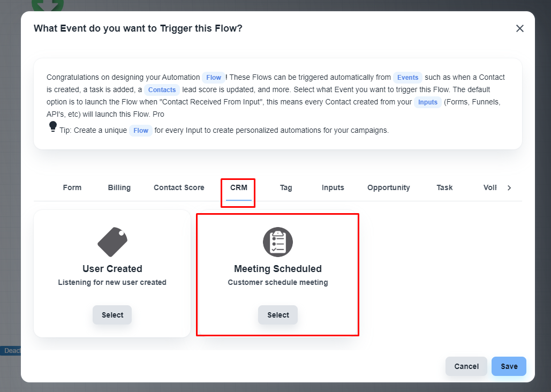Click the Events badge in description
Image resolution: width=551 pixels, height=392 pixels.
coord(407,77)
